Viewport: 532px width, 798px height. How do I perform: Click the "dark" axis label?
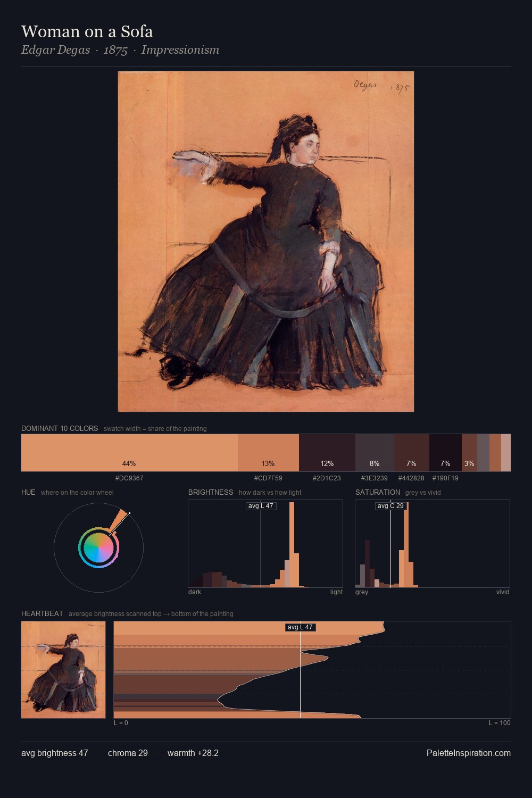coord(195,592)
